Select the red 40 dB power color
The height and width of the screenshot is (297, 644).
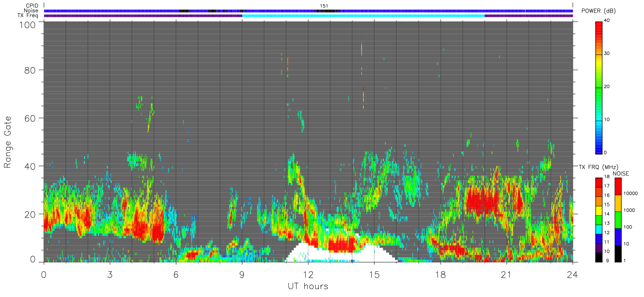[x=599, y=24]
